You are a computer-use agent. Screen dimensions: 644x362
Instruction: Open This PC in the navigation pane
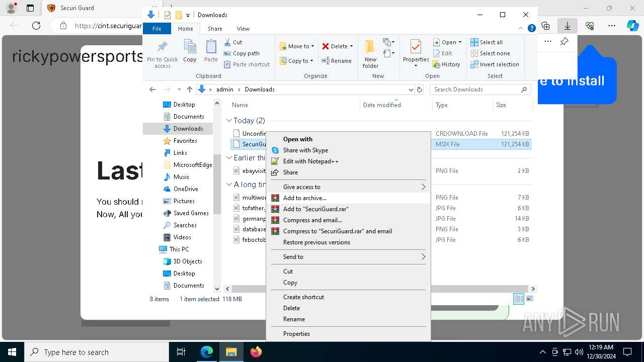[x=174, y=249]
